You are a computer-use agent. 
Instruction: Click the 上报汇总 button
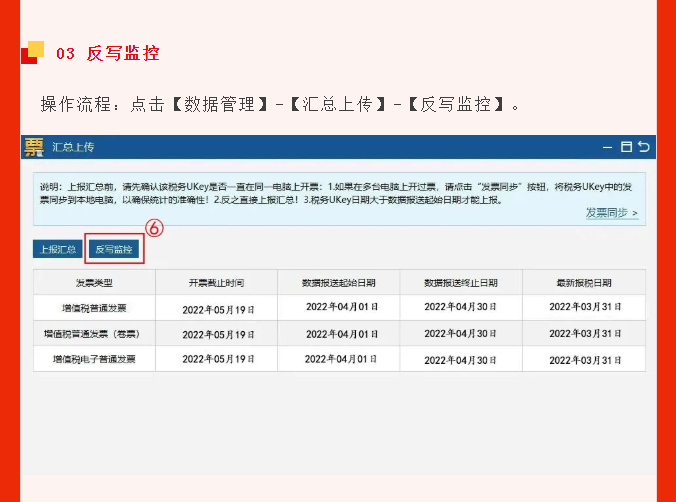pos(58,249)
